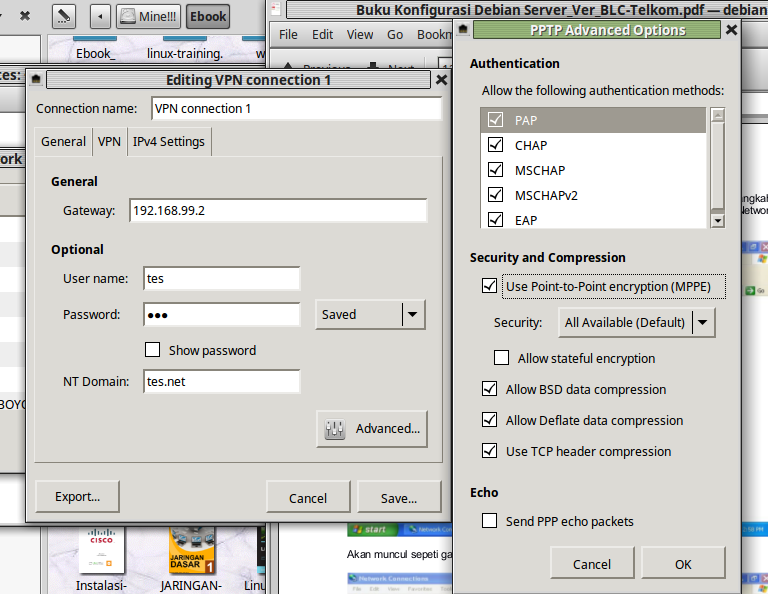Screen dimensions: 768x594
Task: Close the file manager tab with X
Action: point(24,16)
